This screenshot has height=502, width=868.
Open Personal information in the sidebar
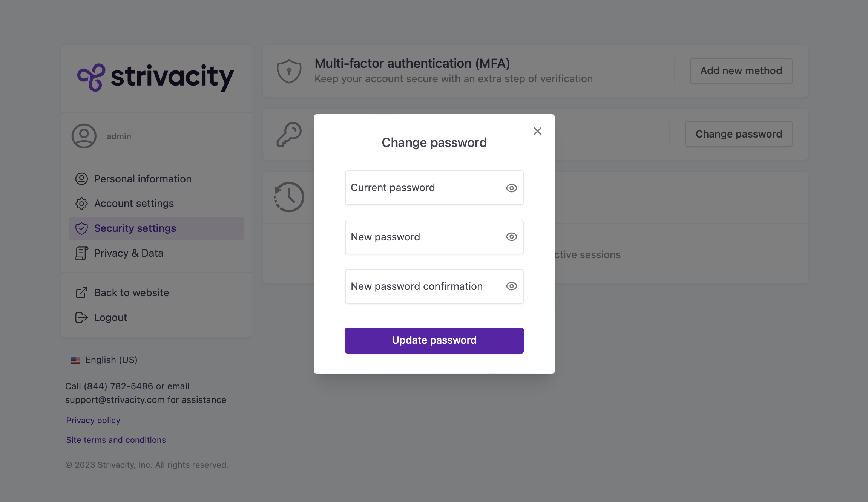click(143, 179)
